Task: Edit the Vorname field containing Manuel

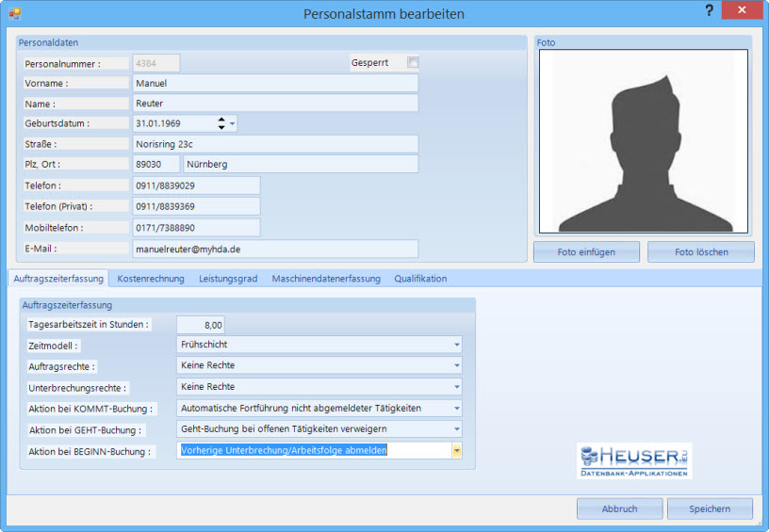Action: 275,83
